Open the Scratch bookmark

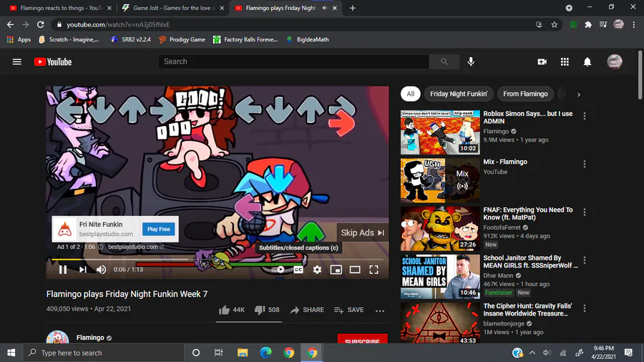[x=69, y=39]
